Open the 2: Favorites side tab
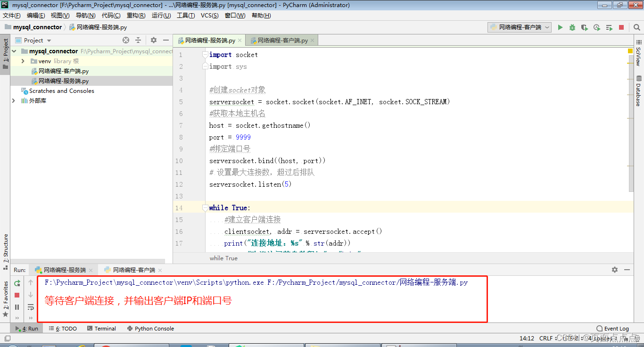 pos(5,299)
